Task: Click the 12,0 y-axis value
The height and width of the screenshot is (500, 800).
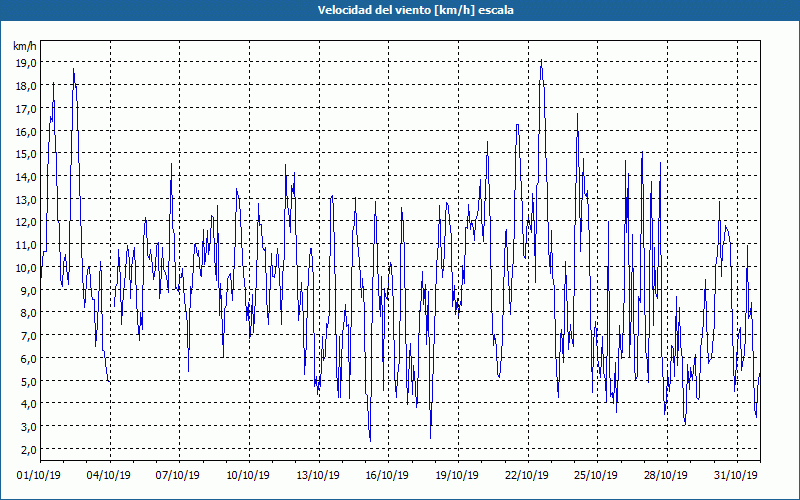Action: click(x=27, y=222)
